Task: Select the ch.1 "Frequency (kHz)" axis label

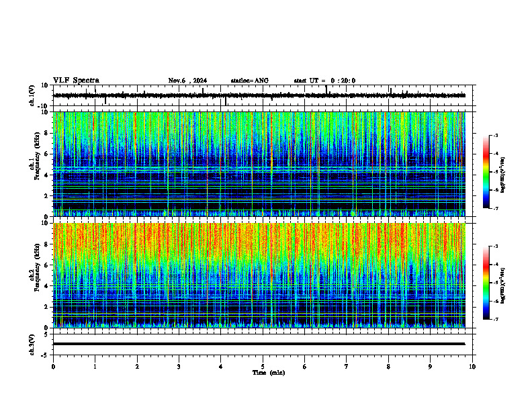Action: click(x=37, y=156)
